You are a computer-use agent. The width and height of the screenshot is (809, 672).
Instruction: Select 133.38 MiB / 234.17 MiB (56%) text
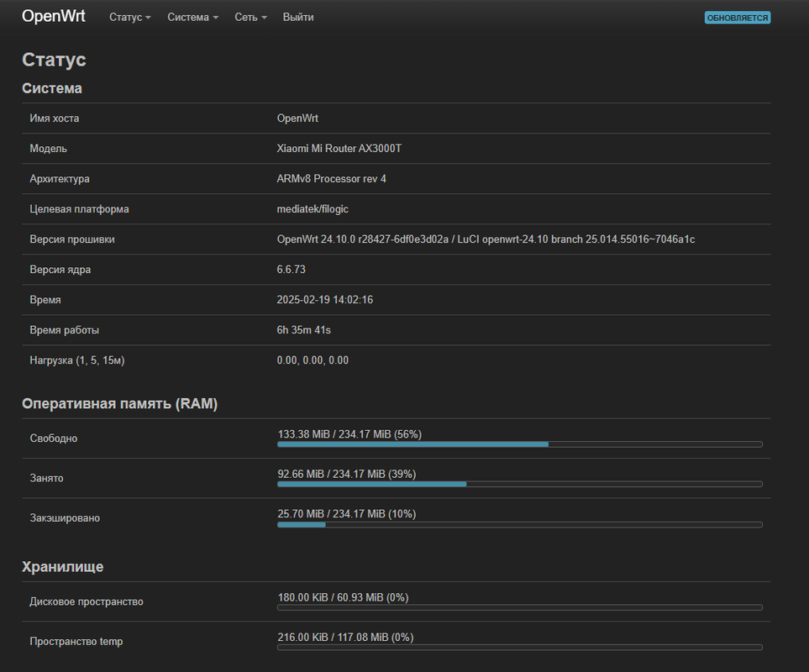(349, 434)
